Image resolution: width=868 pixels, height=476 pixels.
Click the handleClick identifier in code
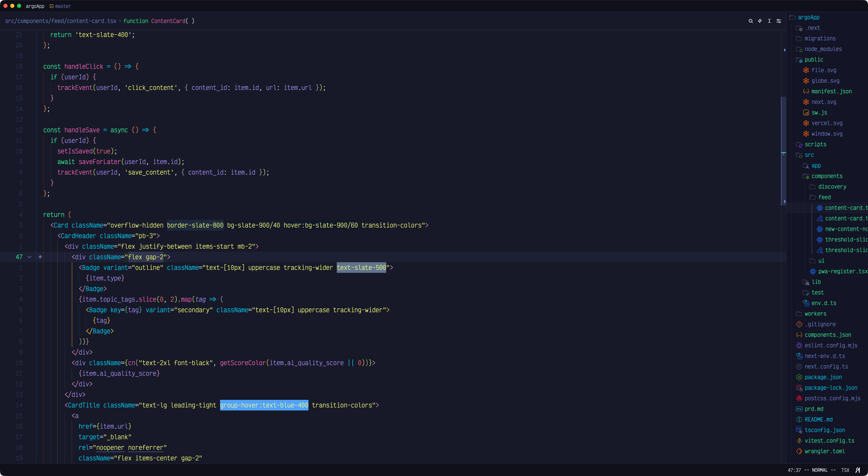coord(84,67)
